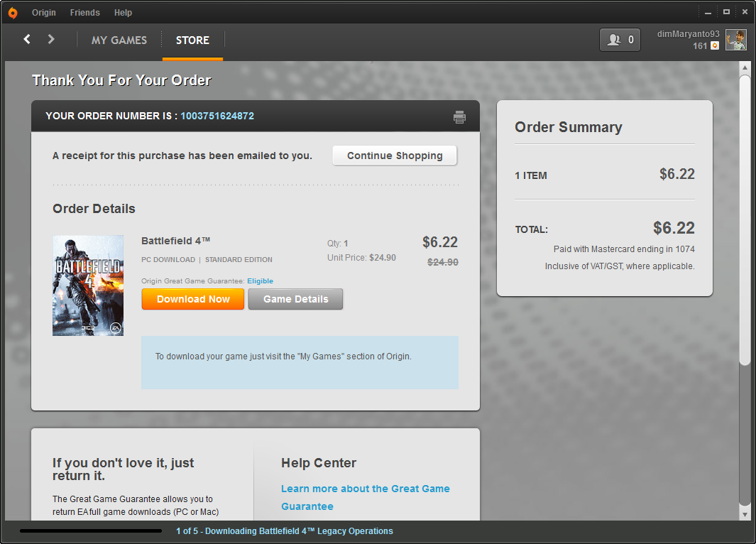The image size is (756, 544).
Task: Click the Origin logo icon
Action: 13,13
